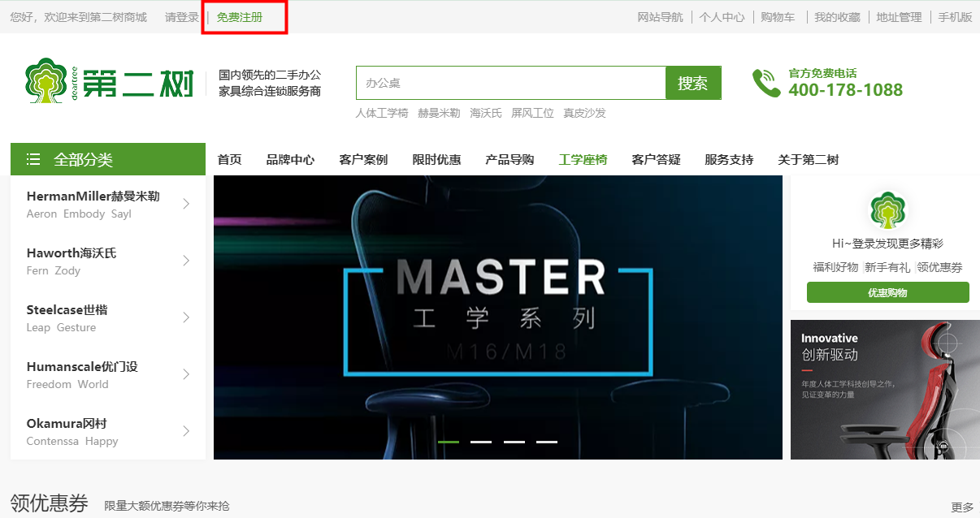This screenshot has width=980, height=518.
Task: Open the 购物车 top link
Action: pyautogui.click(x=778, y=17)
